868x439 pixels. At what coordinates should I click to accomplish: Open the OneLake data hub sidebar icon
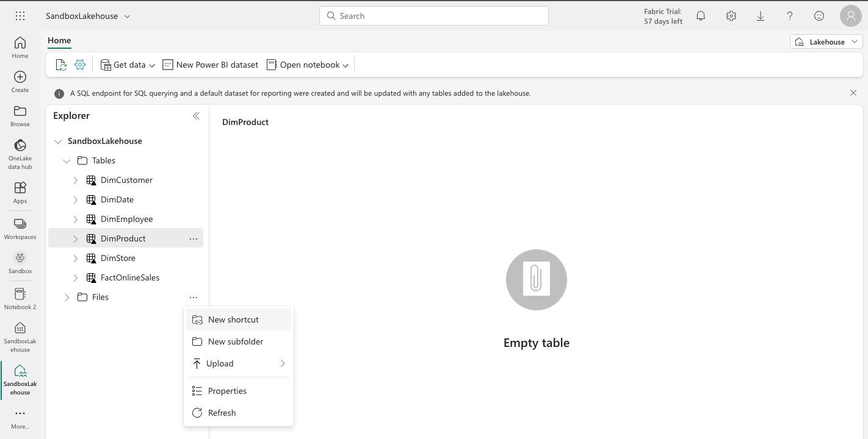tap(20, 153)
